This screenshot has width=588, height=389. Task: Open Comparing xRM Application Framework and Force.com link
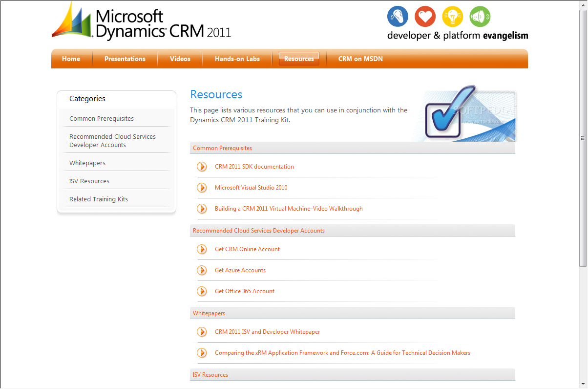[x=342, y=353]
